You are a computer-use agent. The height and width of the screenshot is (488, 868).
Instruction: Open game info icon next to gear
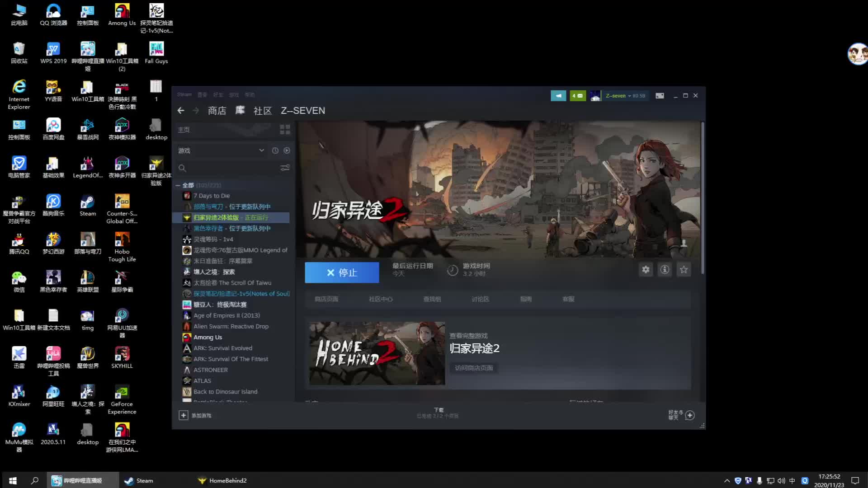665,269
